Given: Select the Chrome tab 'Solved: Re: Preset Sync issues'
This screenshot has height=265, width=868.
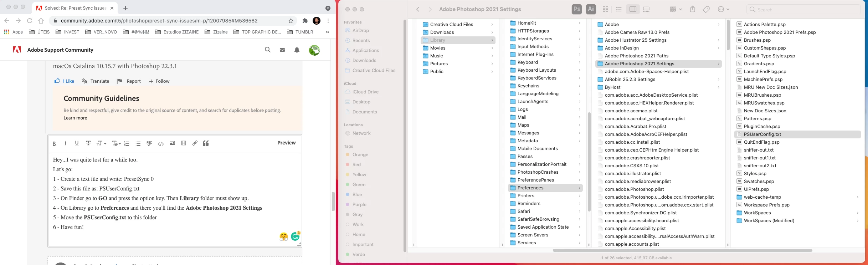Looking at the screenshot, I should click(x=75, y=8).
